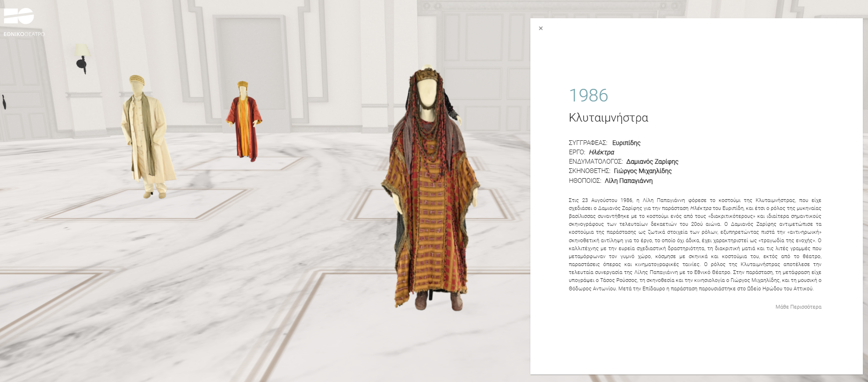Click the ΣΚΗΝΟΘΕΤΗΣ label

[x=589, y=171]
